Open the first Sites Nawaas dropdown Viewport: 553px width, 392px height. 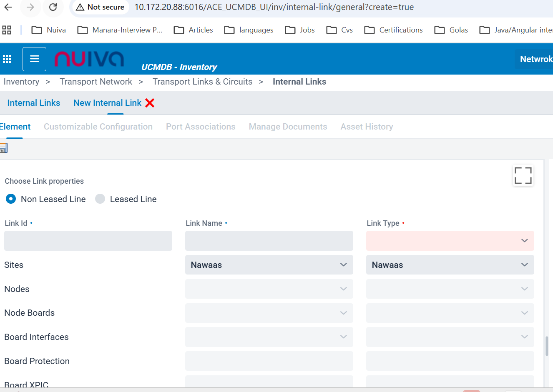pyautogui.click(x=269, y=265)
